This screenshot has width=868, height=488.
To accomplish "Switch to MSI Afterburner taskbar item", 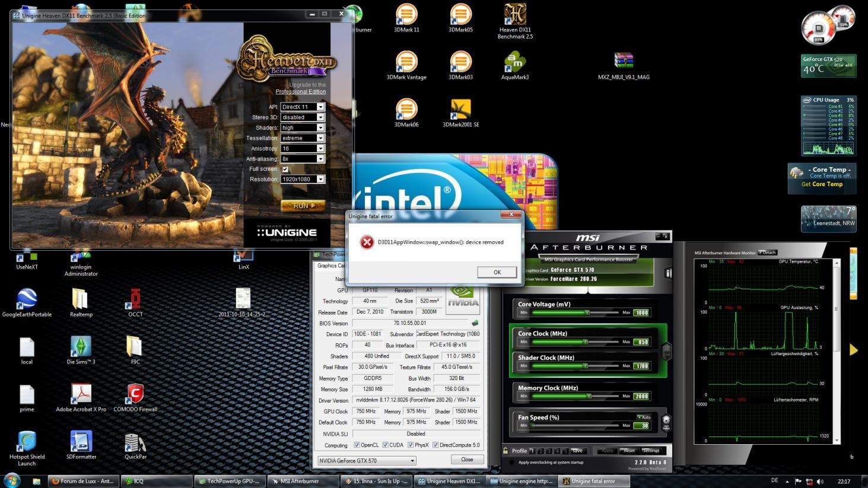I will pyautogui.click(x=303, y=481).
